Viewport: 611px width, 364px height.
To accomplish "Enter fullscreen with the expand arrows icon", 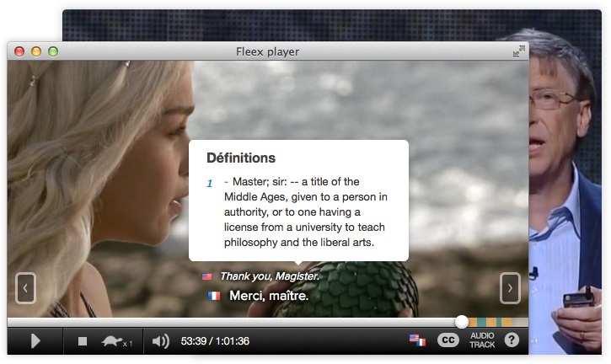I will 518,51.
